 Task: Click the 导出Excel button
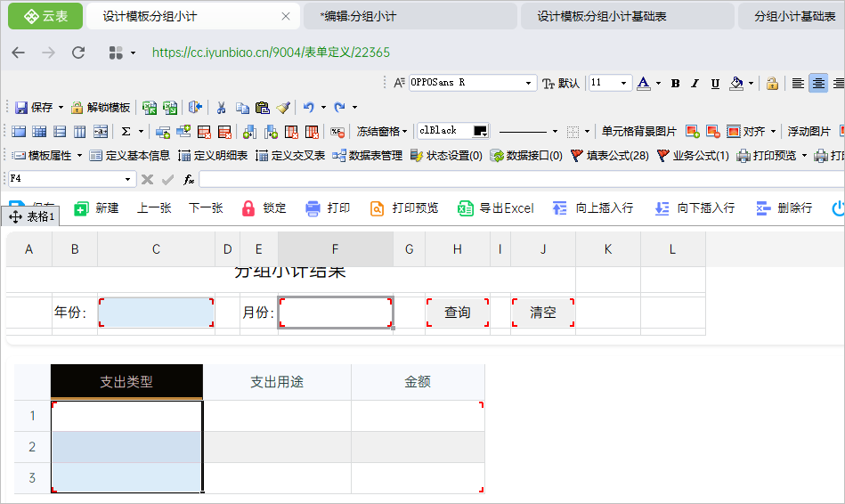496,208
